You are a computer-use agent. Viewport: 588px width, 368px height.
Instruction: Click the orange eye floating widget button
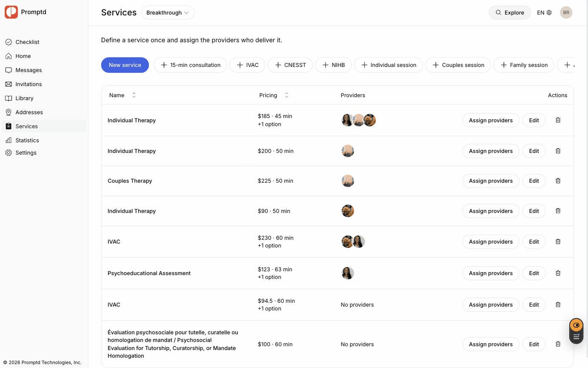[x=576, y=325]
